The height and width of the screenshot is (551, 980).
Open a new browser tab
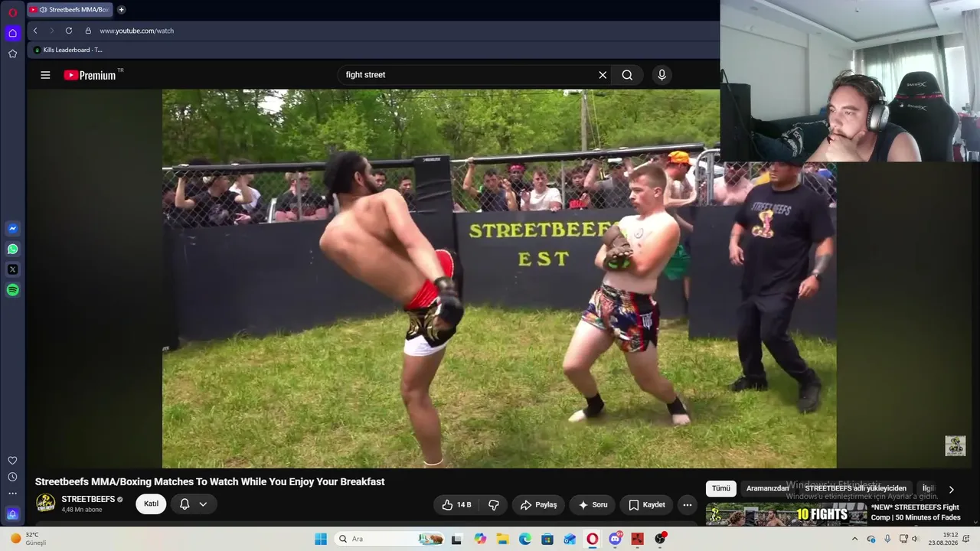[121, 10]
